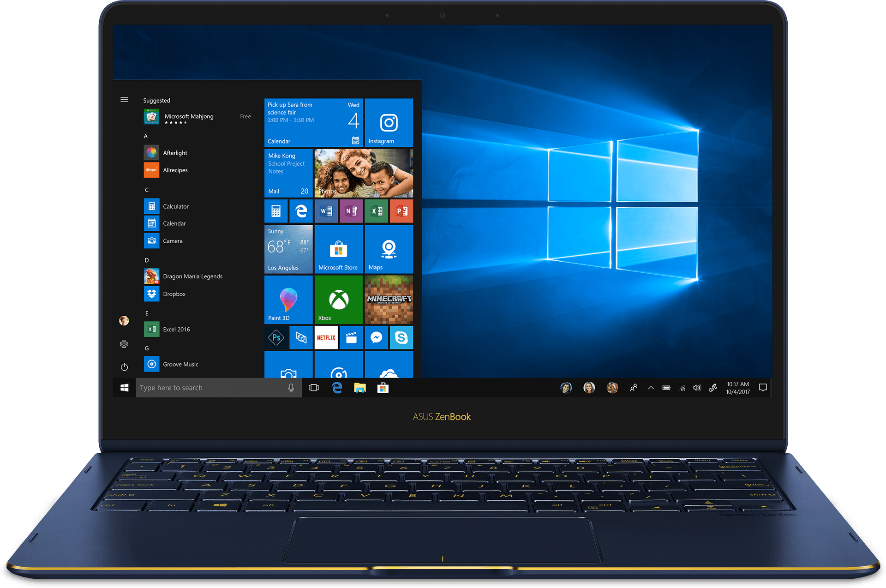Open the Excel tile
Image resolution: width=886 pixels, height=588 pixels.
click(x=376, y=211)
